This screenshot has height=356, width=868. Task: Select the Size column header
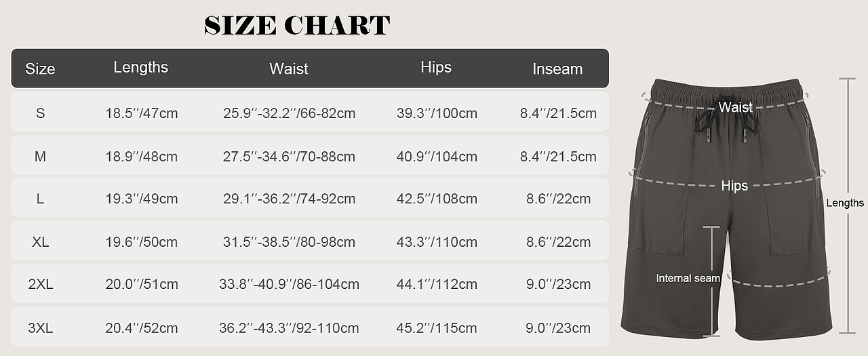pos(40,68)
